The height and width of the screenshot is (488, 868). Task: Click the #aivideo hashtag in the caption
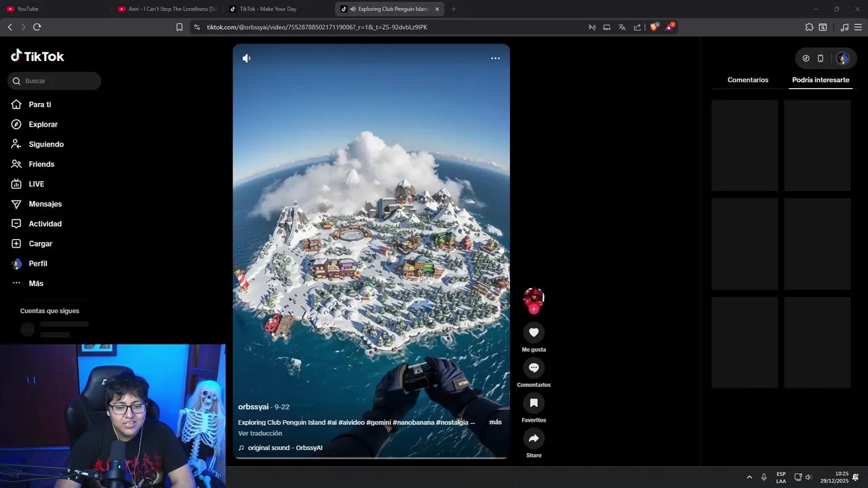click(351, 422)
